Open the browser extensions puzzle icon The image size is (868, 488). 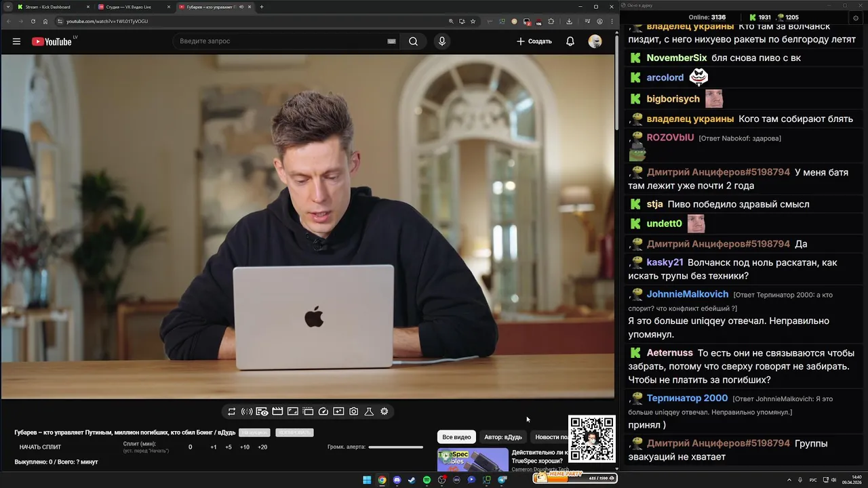click(551, 21)
